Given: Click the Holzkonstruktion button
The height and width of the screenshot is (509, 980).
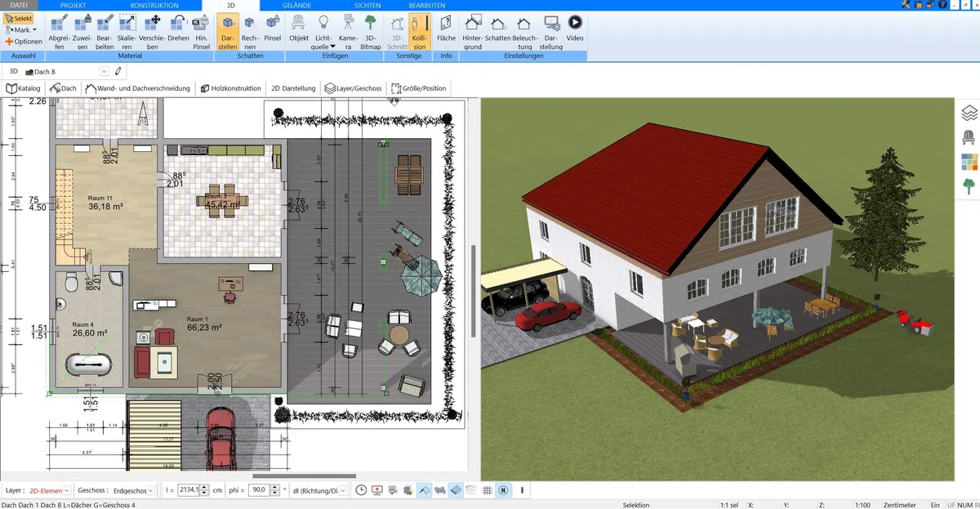Looking at the screenshot, I should [x=229, y=88].
